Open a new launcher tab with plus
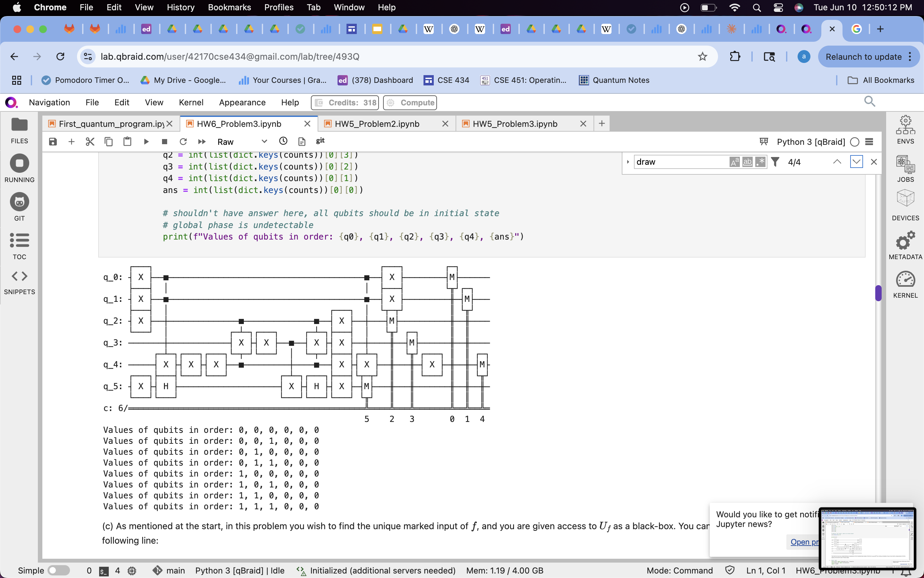 point(602,123)
